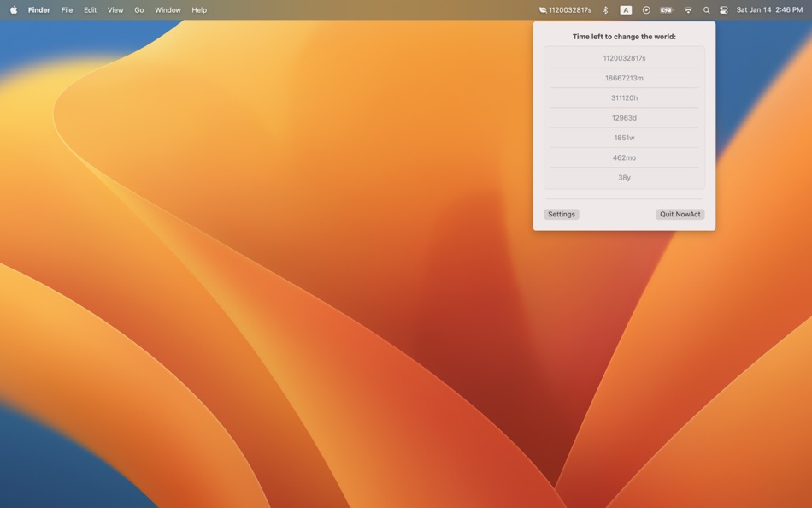This screenshot has width=812, height=508.
Task: Open the Go menu
Action: pyautogui.click(x=138, y=10)
